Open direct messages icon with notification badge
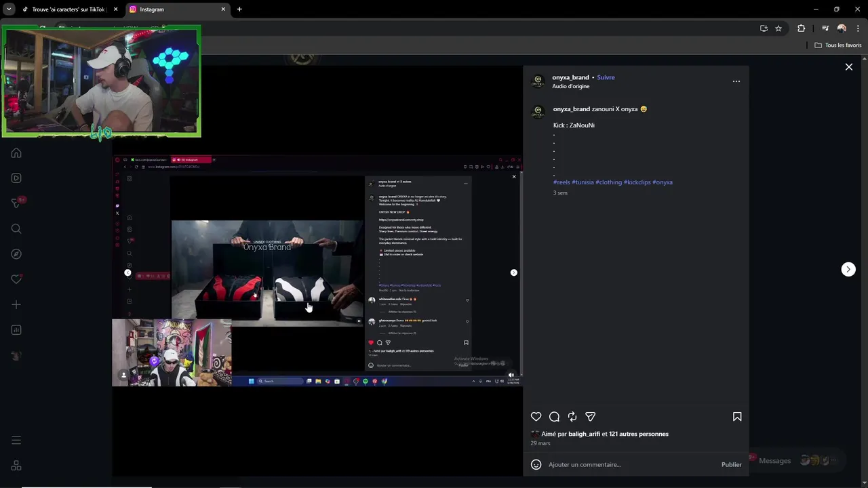Viewport: 868px width, 488px height. coord(16,203)
